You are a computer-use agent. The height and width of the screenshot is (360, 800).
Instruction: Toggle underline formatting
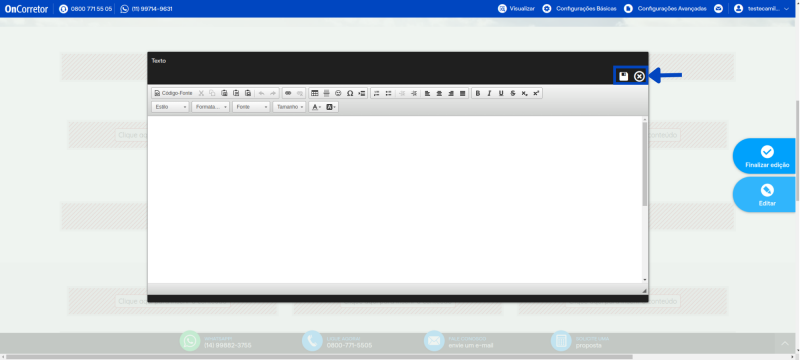(501, 93)
